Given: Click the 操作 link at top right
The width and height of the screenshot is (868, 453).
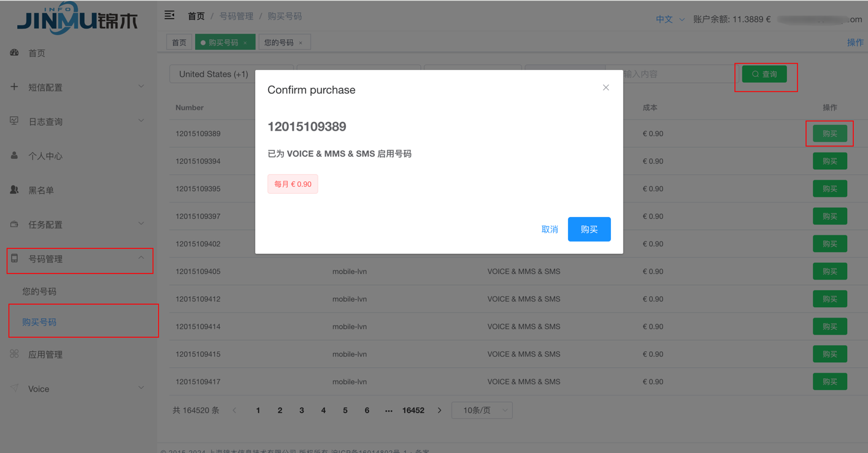Looking at the screenshot, I should pos(855,42).
